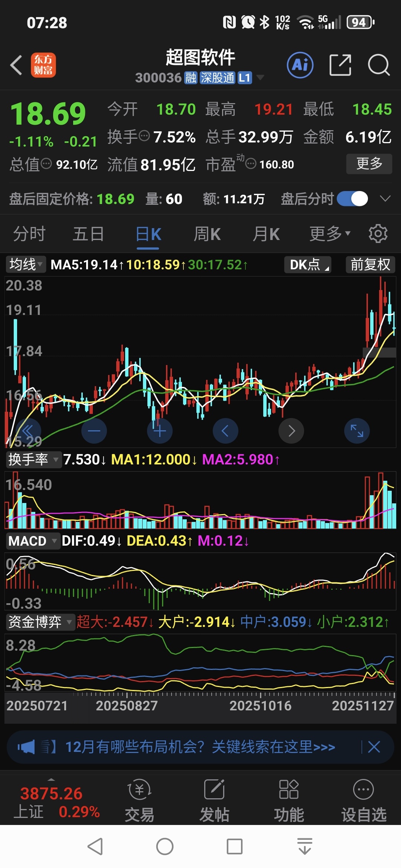Viewport: 401px width, 868px height.
Task: Open the search magnifier icon
Action: pos(379,65)
